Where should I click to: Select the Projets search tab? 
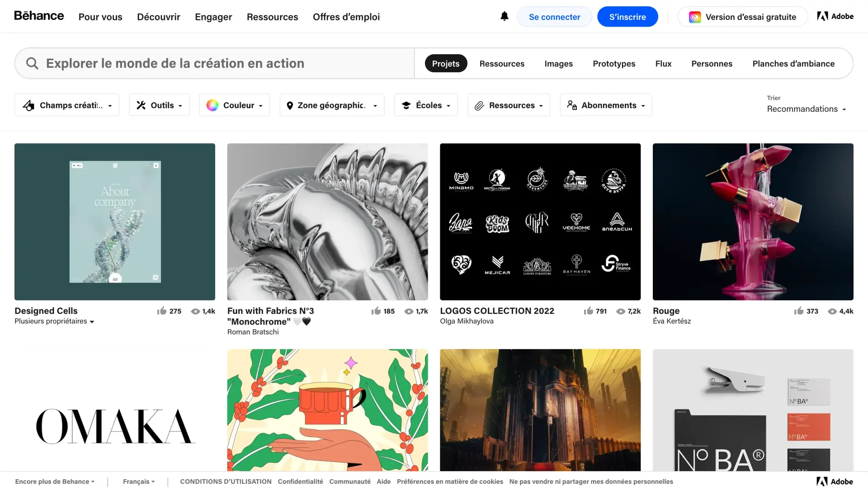pos(446,63)
